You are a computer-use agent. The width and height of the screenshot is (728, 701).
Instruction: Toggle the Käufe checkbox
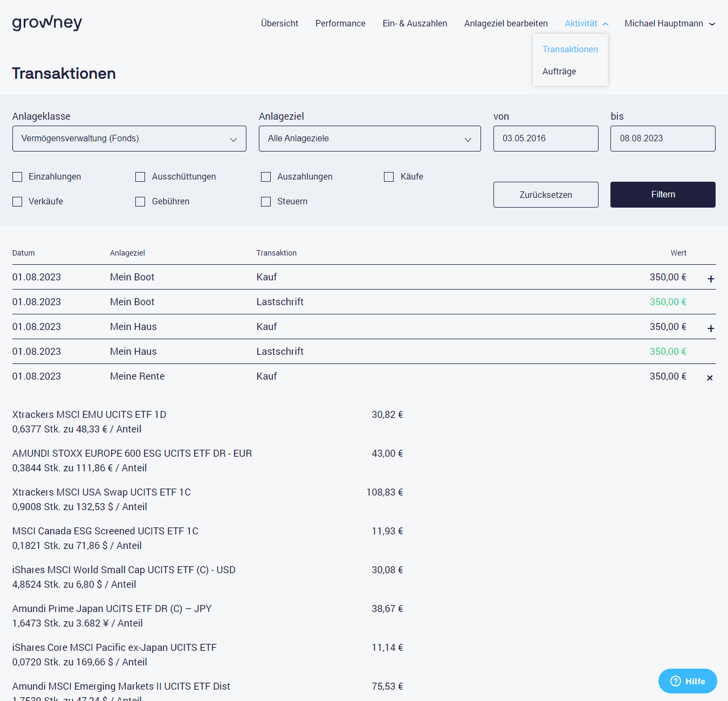click(x=389, y=177)
